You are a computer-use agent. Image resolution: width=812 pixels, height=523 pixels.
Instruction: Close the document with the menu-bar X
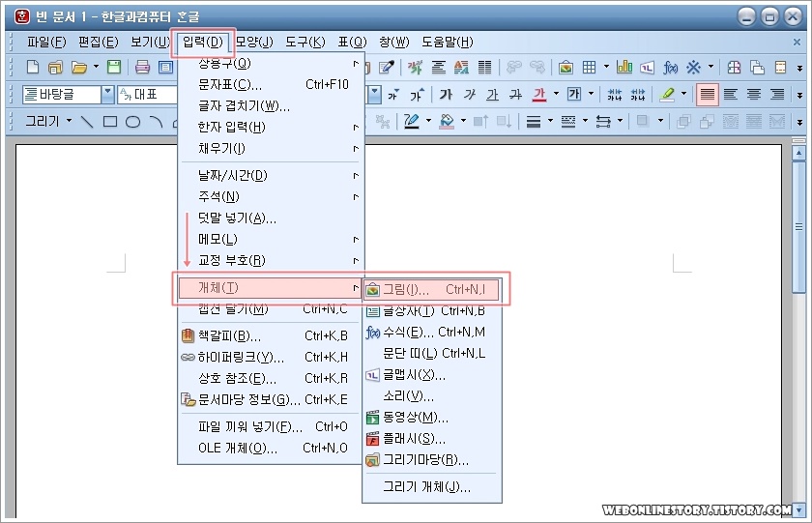[797, 42]
